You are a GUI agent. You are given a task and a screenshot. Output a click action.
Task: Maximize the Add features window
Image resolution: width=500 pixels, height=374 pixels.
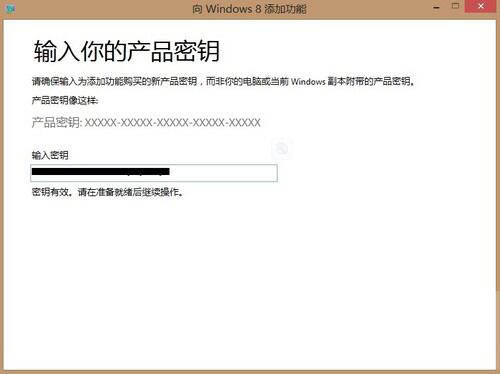(x=455, y=6)
